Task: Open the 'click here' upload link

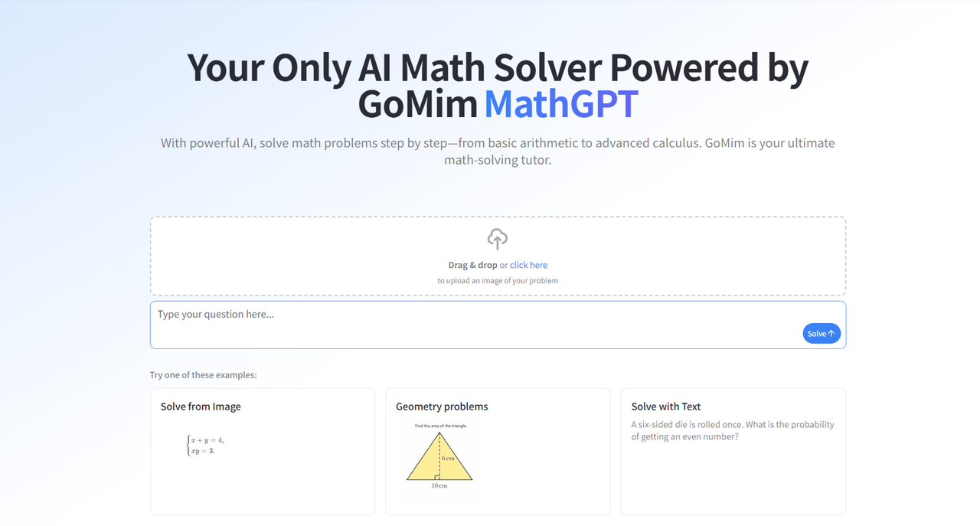Action: pos(528,265)
